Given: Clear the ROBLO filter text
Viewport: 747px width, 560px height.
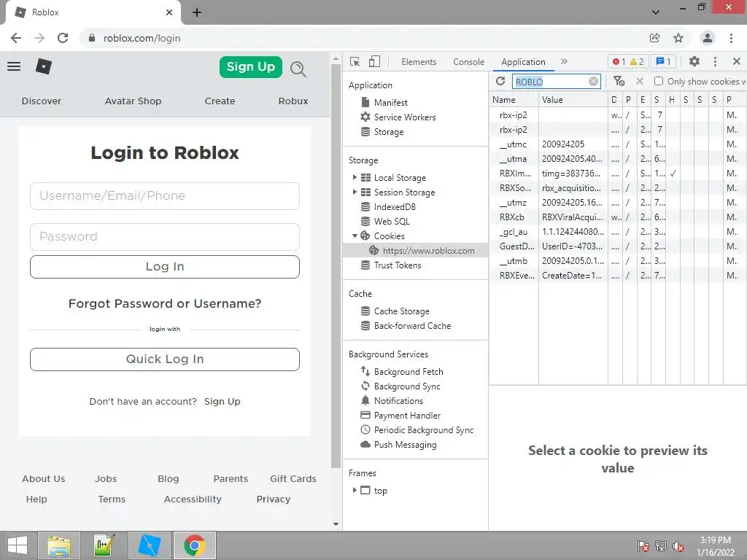Looking at the screenshot, I should [x=593, y=82].
